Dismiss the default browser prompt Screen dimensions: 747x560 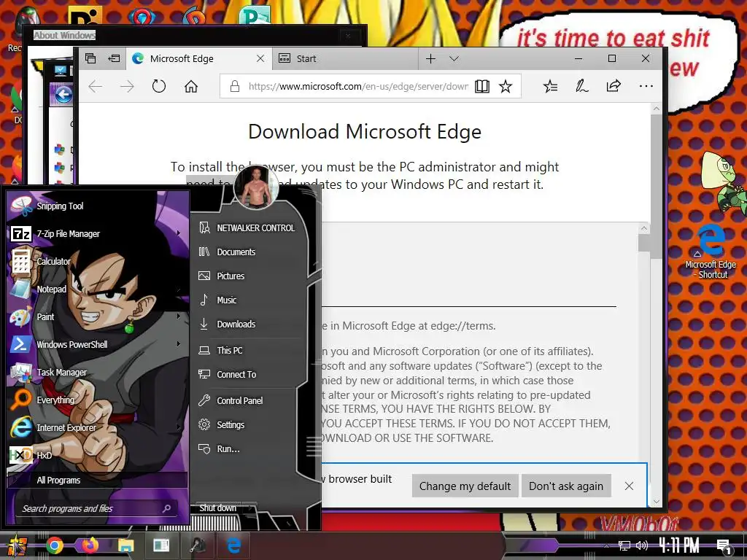(x=629, y=486)
